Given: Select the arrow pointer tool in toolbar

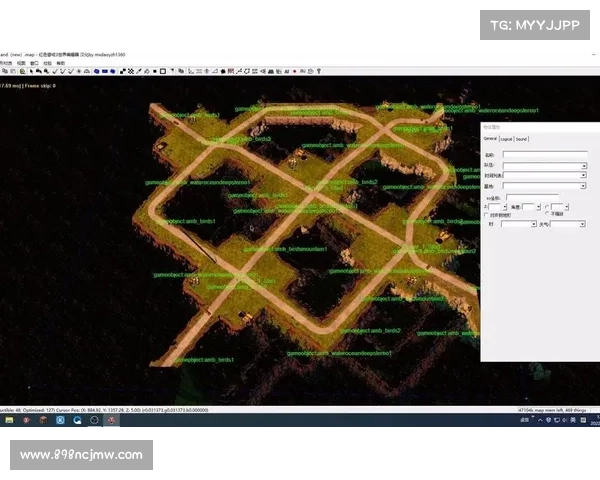Looking at the screenshot, I should [31, 71].
